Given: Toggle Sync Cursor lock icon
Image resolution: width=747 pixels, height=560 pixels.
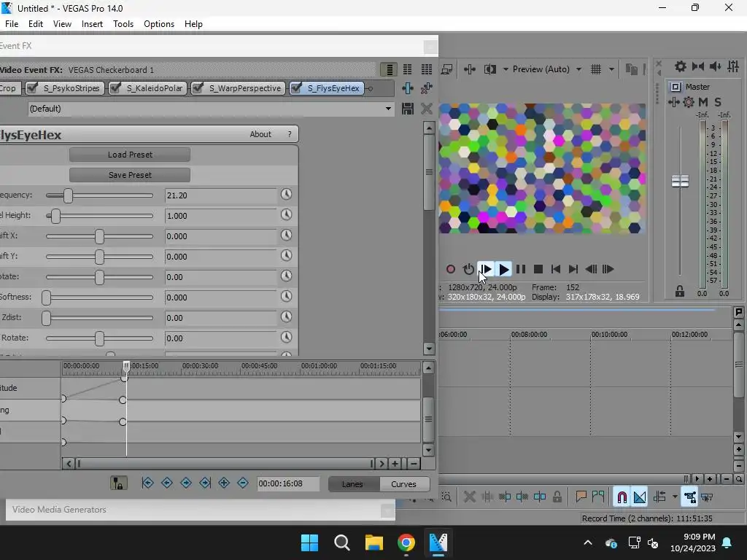Looking at the screenshot, I should pos(119,483).
